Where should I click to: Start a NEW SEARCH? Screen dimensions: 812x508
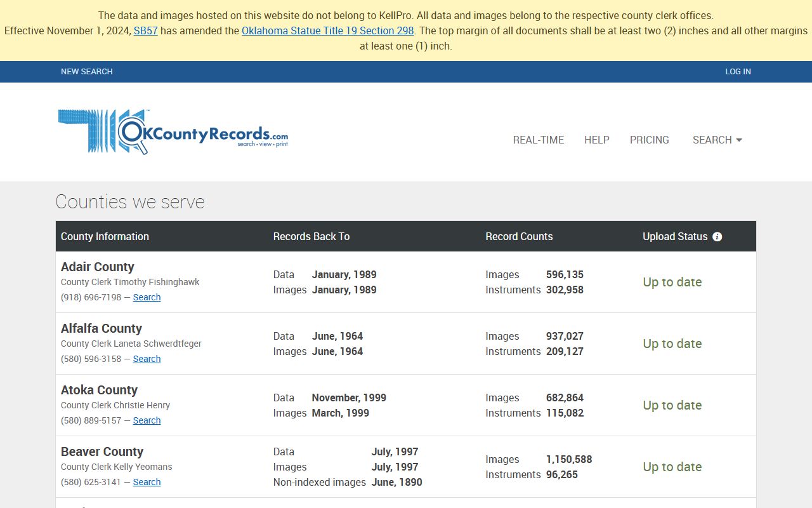(87, 72)
